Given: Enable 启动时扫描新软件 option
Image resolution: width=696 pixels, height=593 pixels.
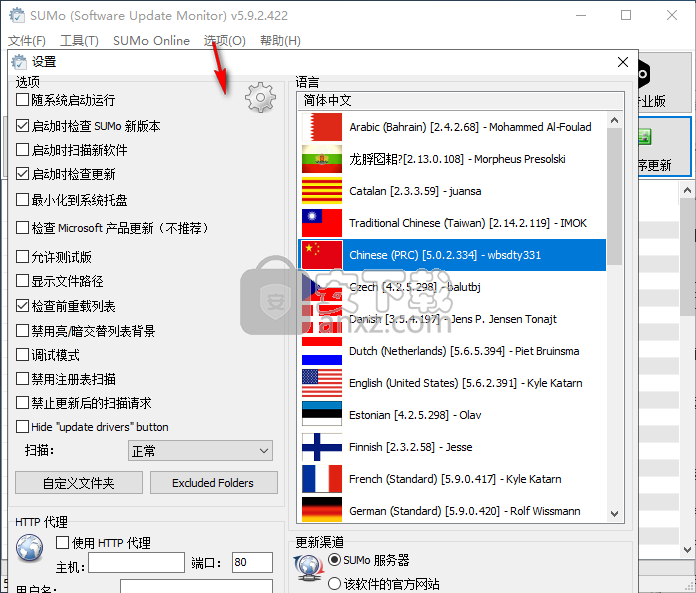Looking at the screenshot, I should point(22,150).
